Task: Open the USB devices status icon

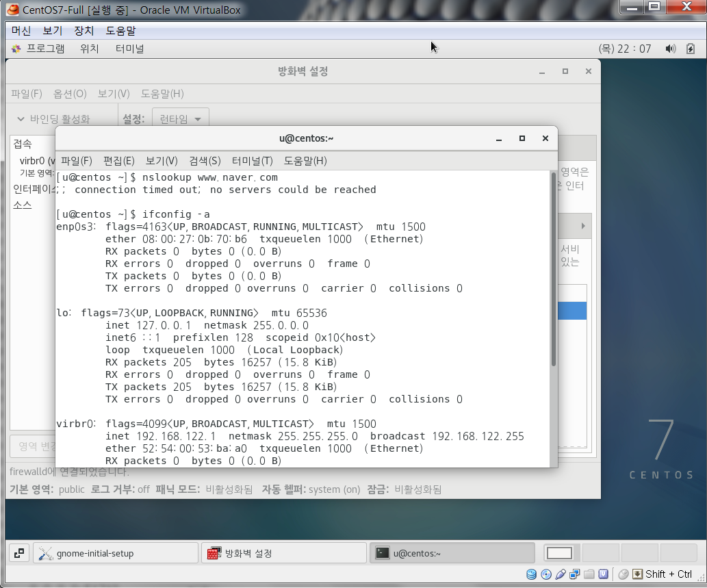Action: tap(561, 574)
